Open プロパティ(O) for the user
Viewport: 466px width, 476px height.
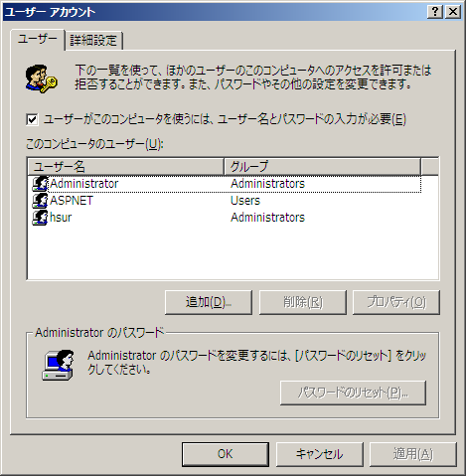coord(396,302)
